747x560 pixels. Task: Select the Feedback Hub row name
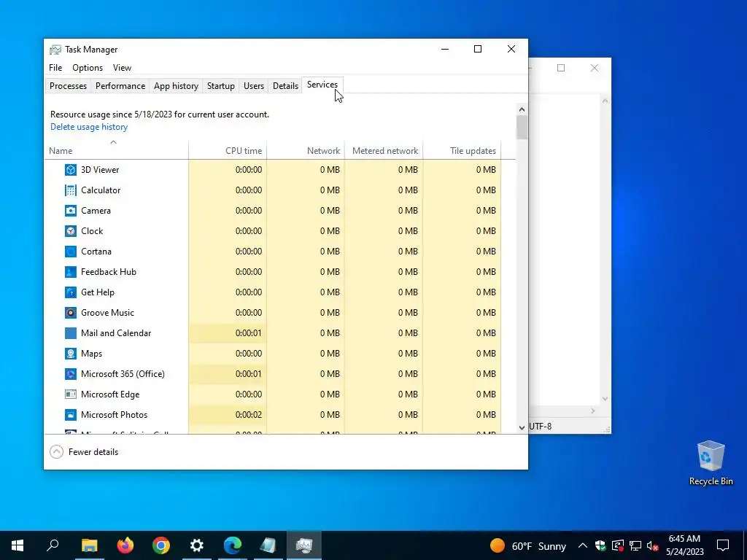109,272
